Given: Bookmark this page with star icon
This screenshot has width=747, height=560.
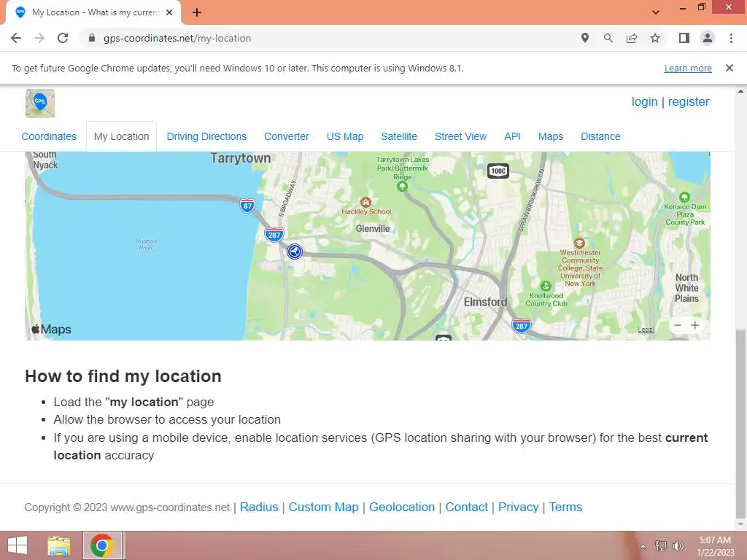Looking at the screenshot, I should tap(655, 38).
